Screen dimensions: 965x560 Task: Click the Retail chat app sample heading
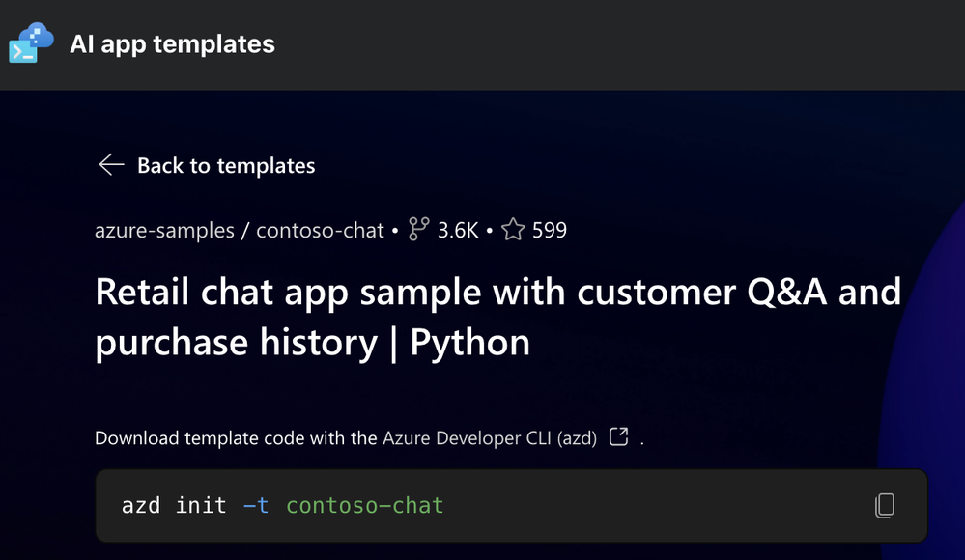(497, 292)
